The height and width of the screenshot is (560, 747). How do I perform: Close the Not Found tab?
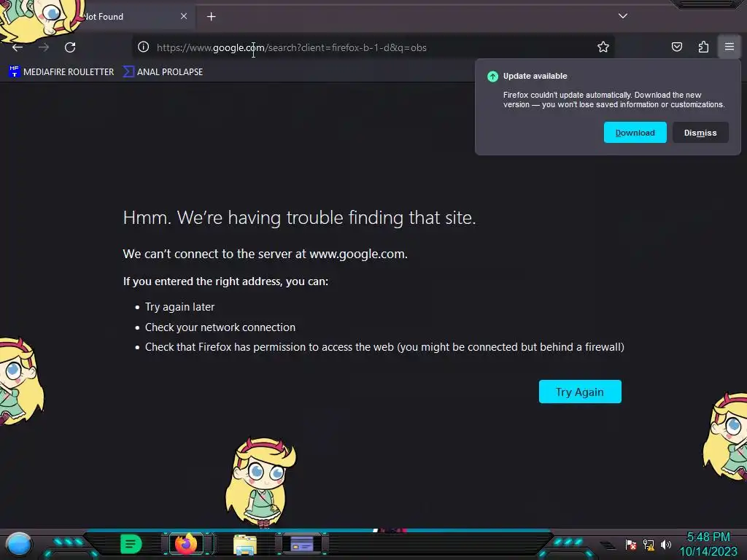pos(184,16)
